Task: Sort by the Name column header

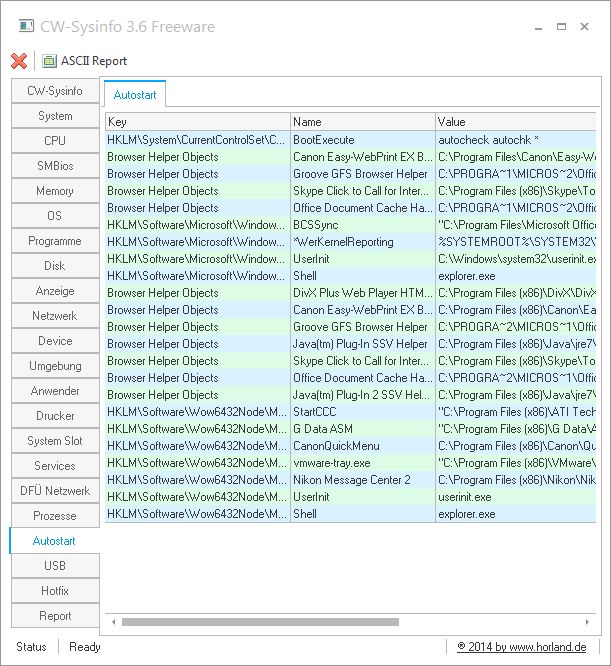Action: tap(361, 122)
